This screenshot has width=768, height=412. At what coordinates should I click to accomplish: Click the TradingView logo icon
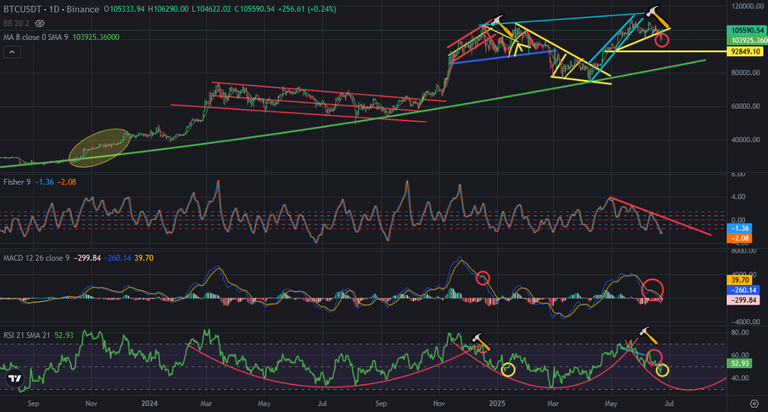15,378
